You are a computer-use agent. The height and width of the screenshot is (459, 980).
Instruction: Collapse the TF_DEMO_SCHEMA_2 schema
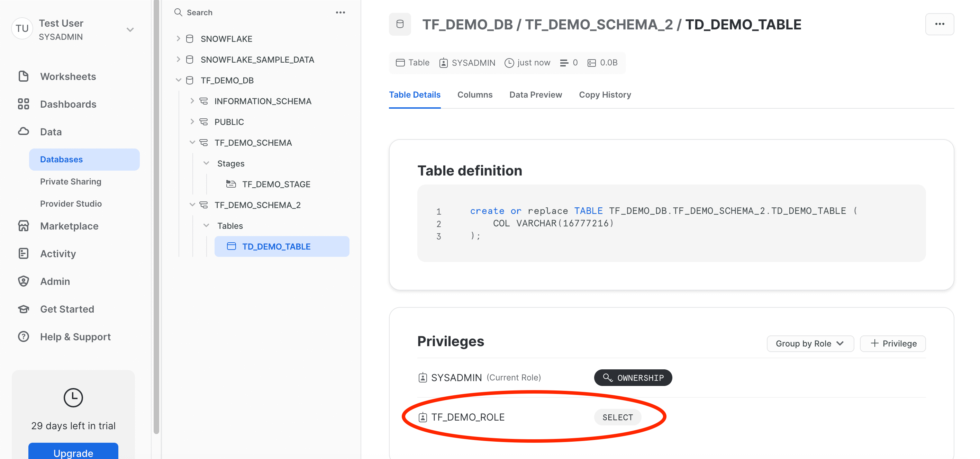pyautogui.click(x=192, y=205)
